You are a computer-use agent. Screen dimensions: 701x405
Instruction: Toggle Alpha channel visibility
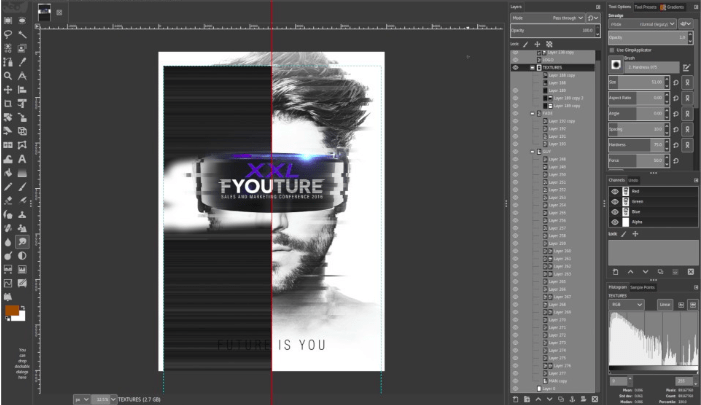click(x=615, y=222)
